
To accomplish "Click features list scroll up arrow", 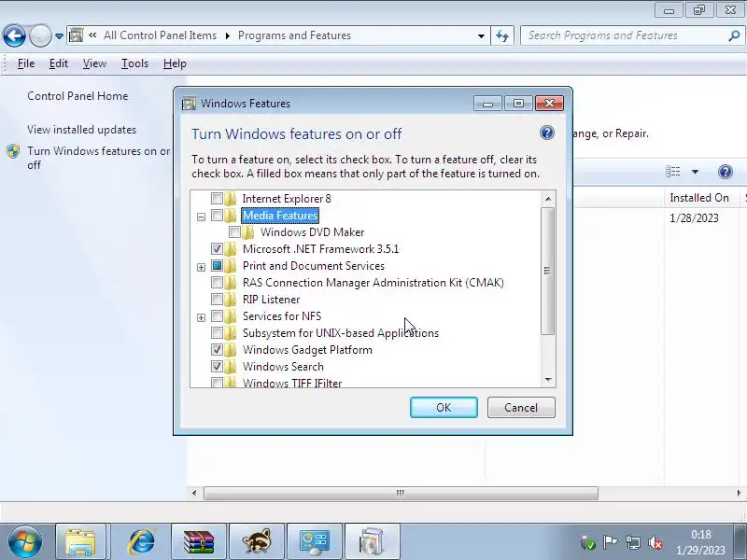I will [548, 198].
